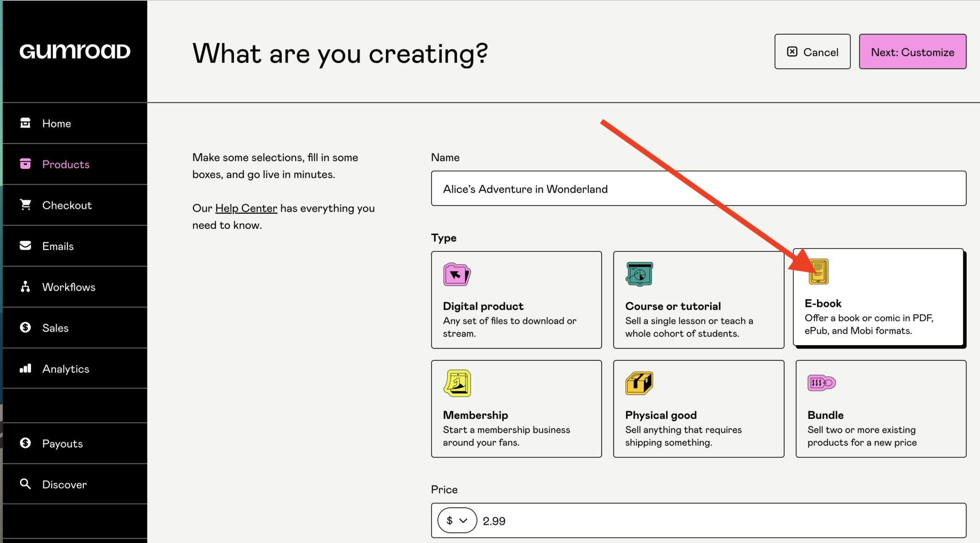The image size is (980, 543).
Task: Select the Home icon in the sidebar
Action: point(25,123)
